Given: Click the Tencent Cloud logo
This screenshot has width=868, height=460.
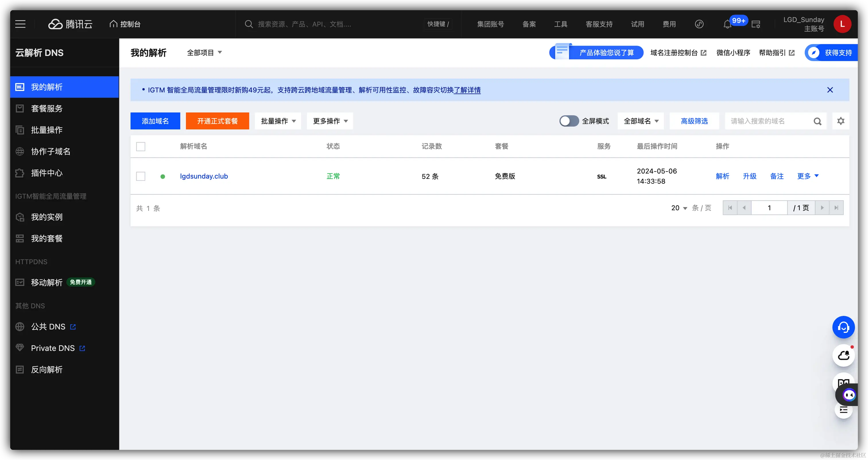Looking at the screenshot, I should [70, 24].
